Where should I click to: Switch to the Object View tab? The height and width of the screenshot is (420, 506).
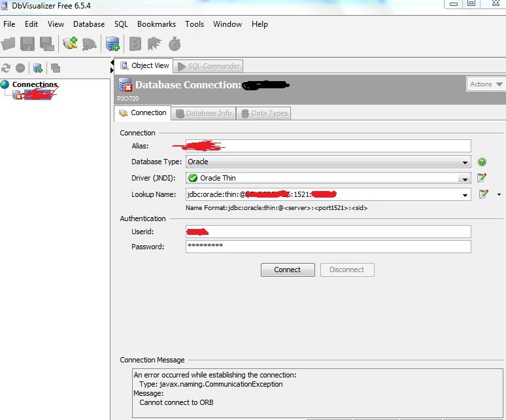pyautogui.click(x=144, y=65)
